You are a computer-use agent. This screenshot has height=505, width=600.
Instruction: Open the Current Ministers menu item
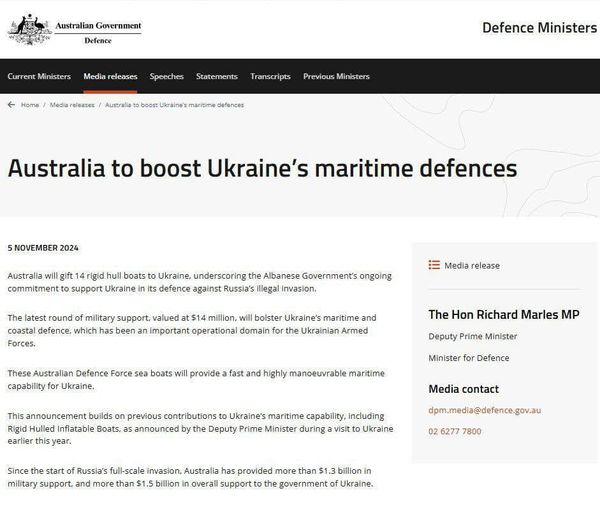[39, 76]
